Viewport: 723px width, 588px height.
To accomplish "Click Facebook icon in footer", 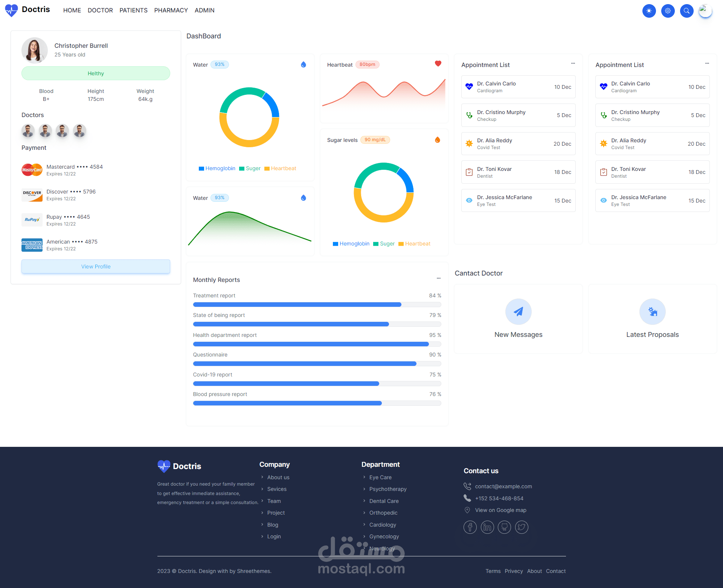I will tap(470, 527).
